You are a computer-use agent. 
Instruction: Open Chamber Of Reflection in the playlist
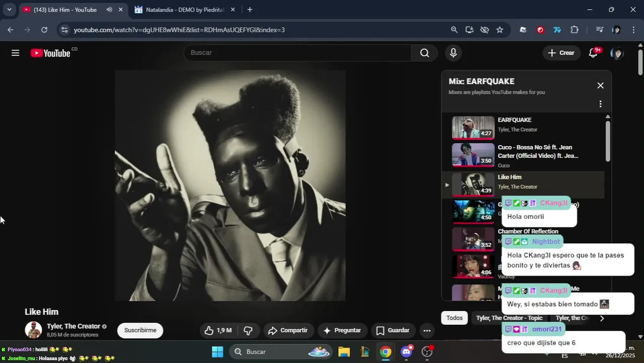pos(528,231)
